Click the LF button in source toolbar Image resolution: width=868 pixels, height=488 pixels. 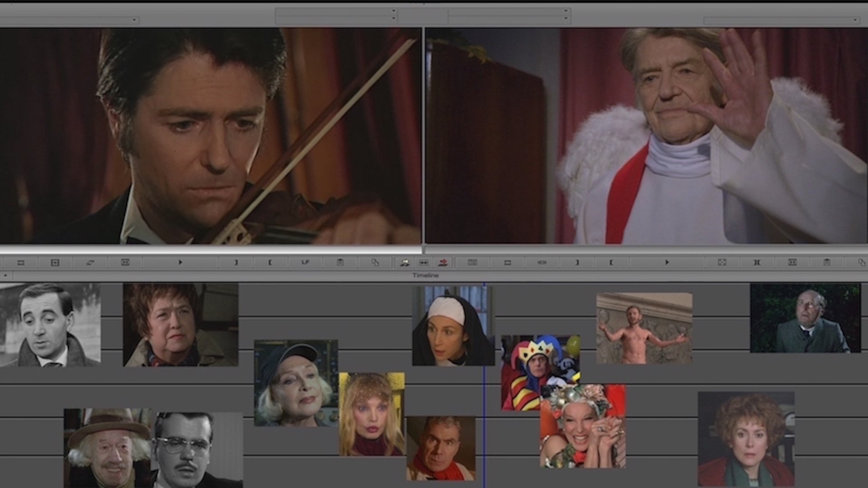tap(305, 262)
